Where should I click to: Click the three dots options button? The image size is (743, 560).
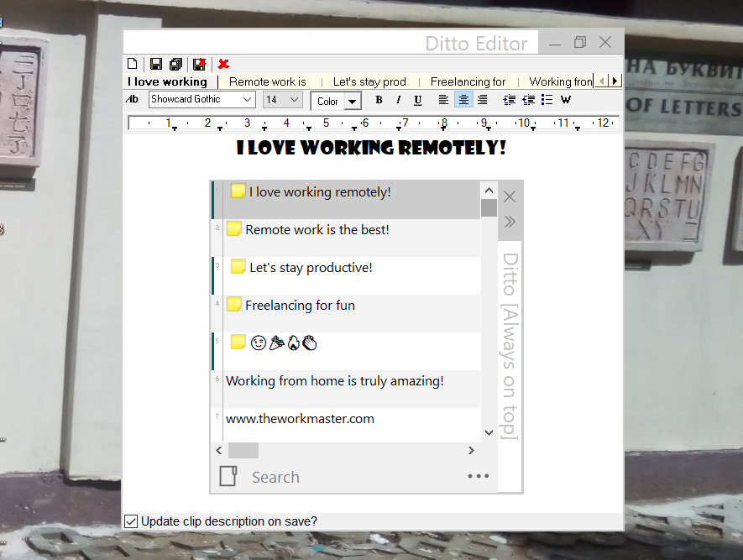[478, 477]
